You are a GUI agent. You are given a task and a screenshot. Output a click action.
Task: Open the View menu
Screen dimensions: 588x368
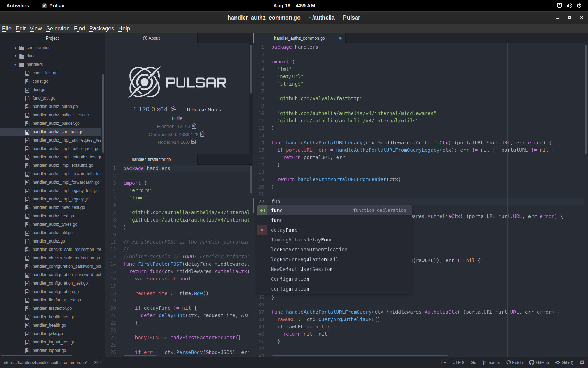pos(36,28)
